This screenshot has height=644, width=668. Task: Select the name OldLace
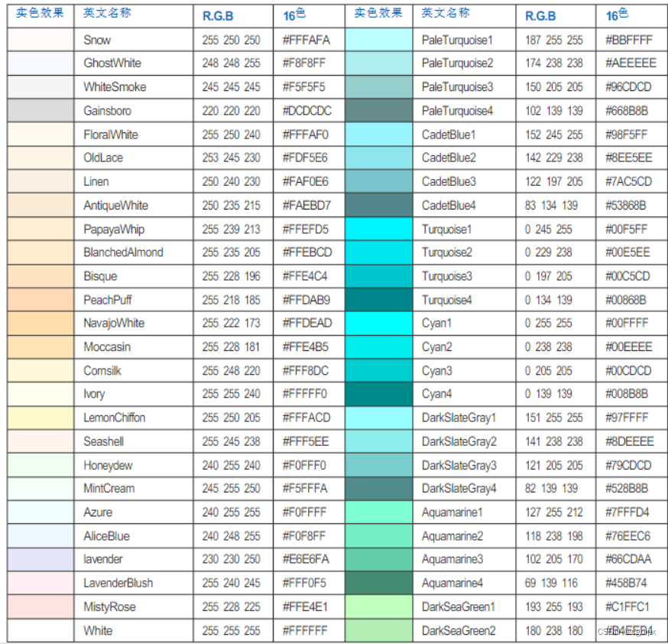tap(103, 158)
